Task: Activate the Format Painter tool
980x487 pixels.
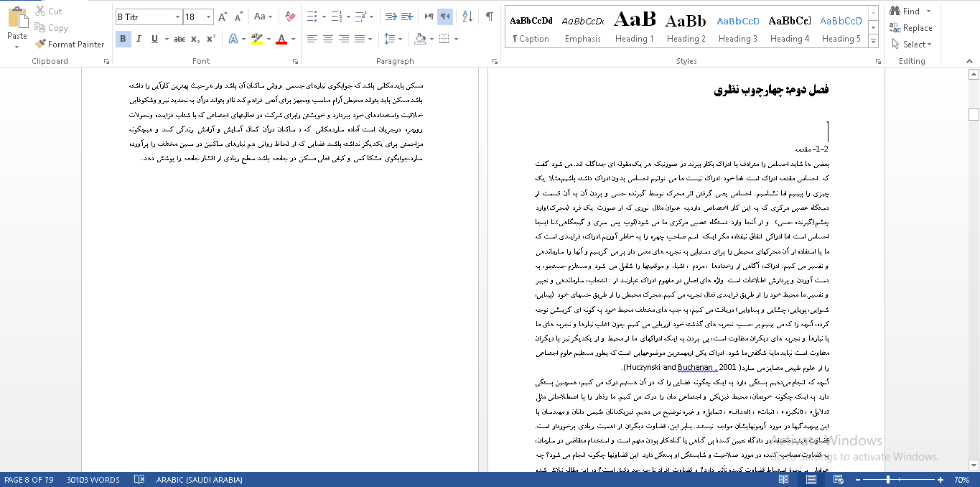Action: click(70, 44)
